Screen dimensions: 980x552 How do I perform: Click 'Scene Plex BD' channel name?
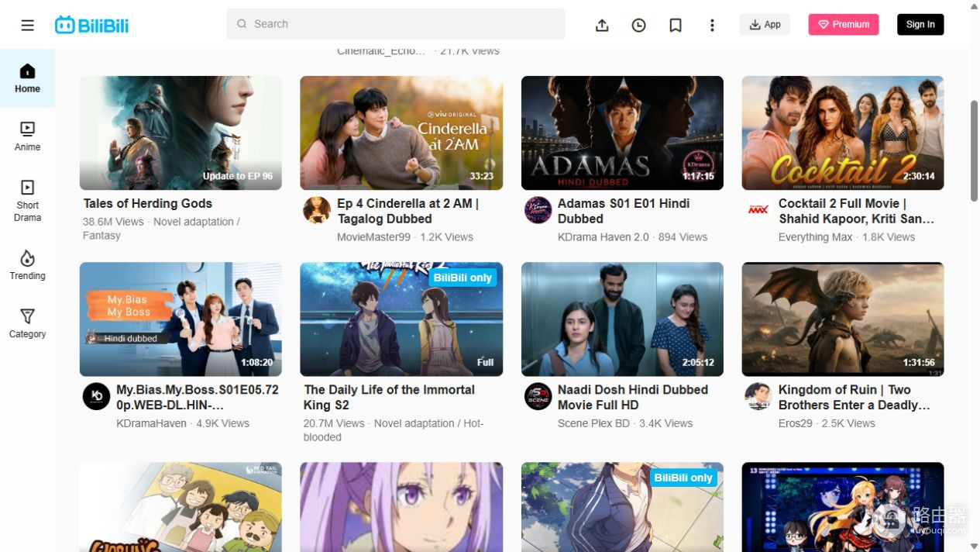593,423
